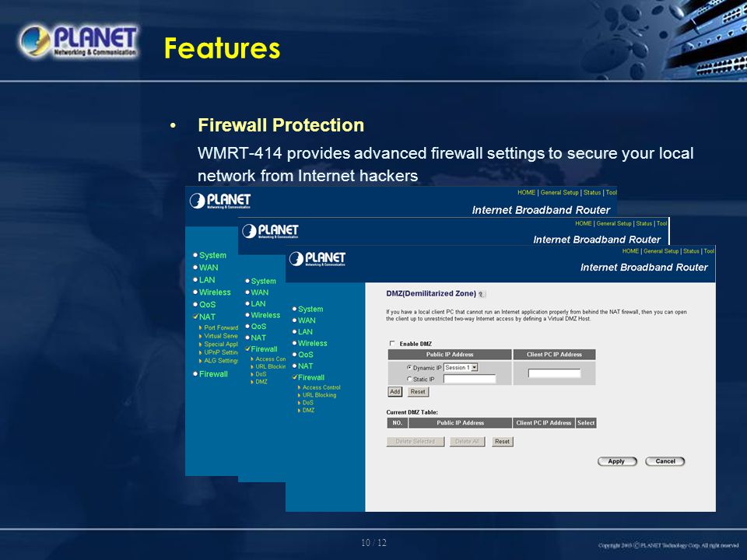This screenshot has width=747, height=560.
Task: Click the Cancel button
Action: (x=665, y=461)
